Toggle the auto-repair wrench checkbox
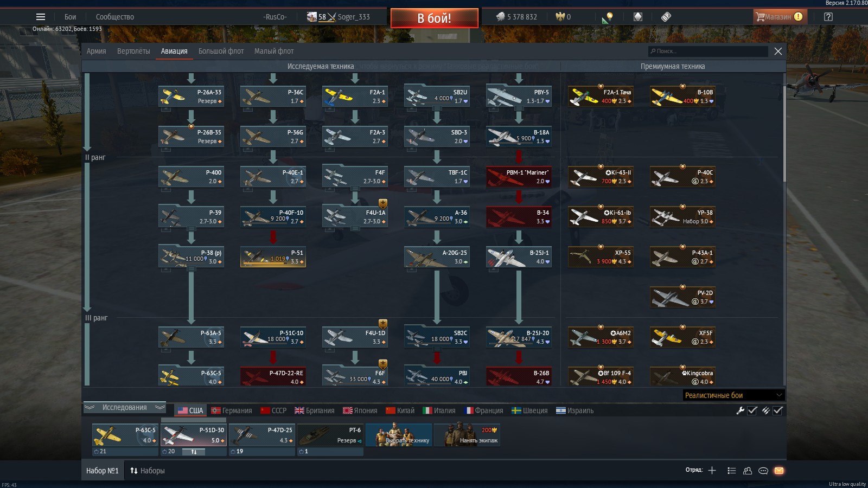This screenshot has width=868, height=488. [x=752, y=410]
